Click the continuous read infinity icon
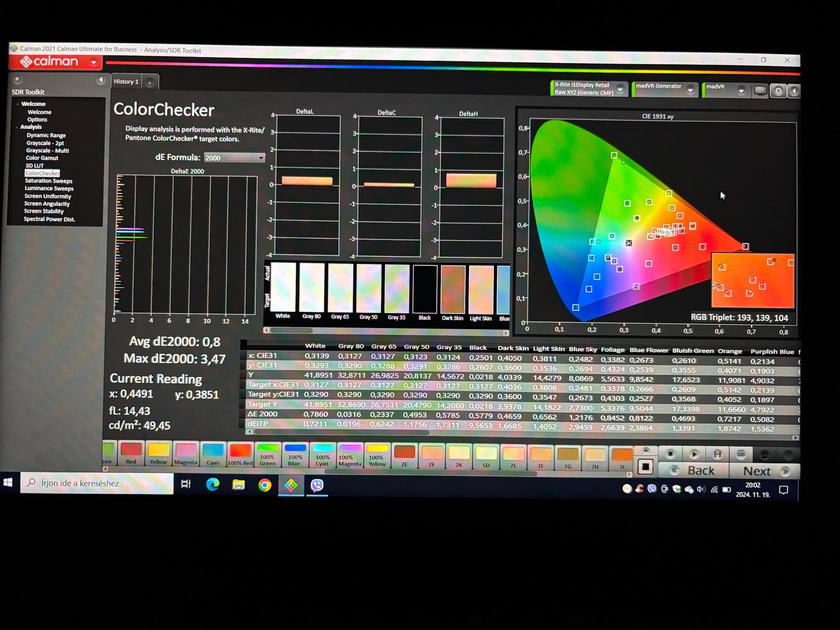Viewport: 840px width, 630px height. 741,454
